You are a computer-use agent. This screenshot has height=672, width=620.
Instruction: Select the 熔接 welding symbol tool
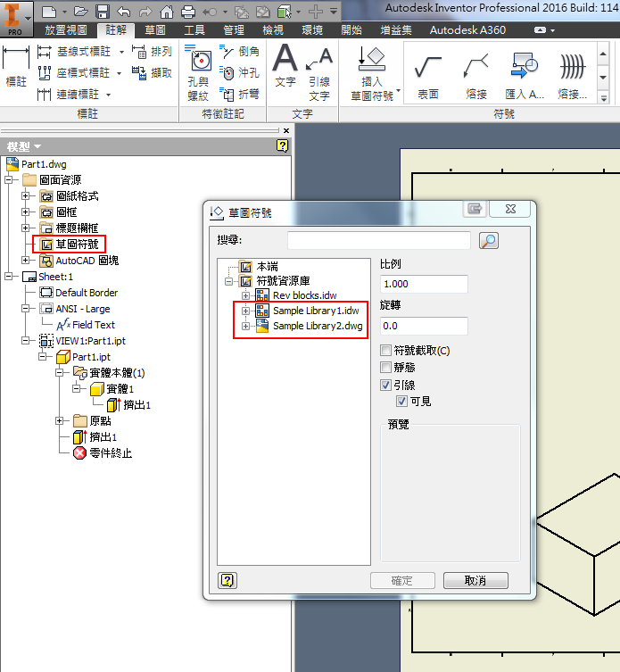click(x=476, y=76)
